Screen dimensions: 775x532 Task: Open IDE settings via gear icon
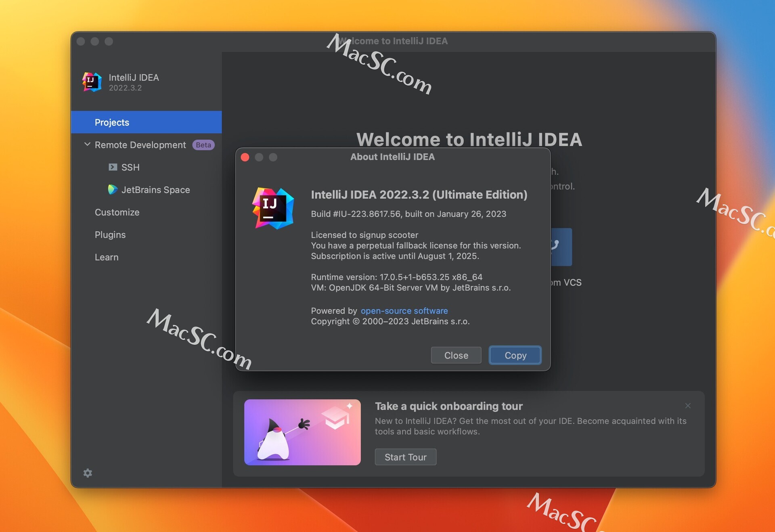88,473
